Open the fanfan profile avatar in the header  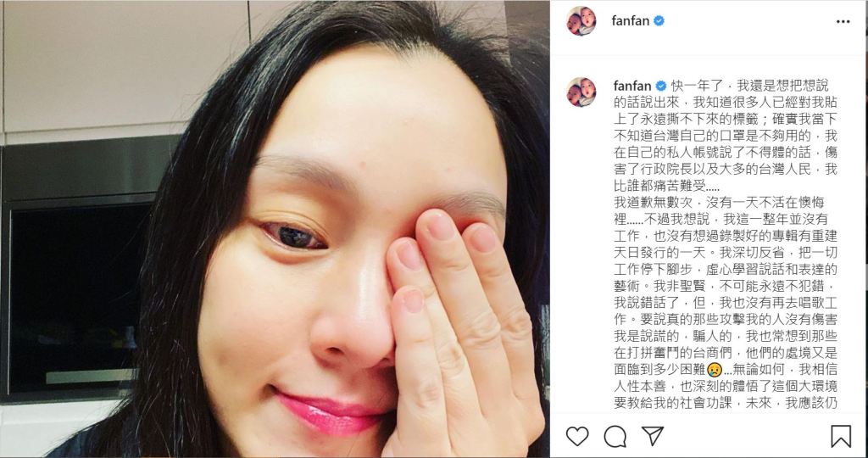tap(581, 21)
